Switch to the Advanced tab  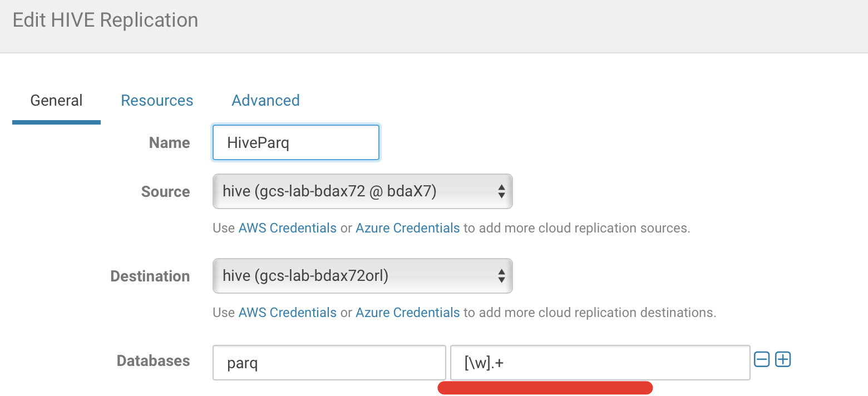[x=265, y=101]
